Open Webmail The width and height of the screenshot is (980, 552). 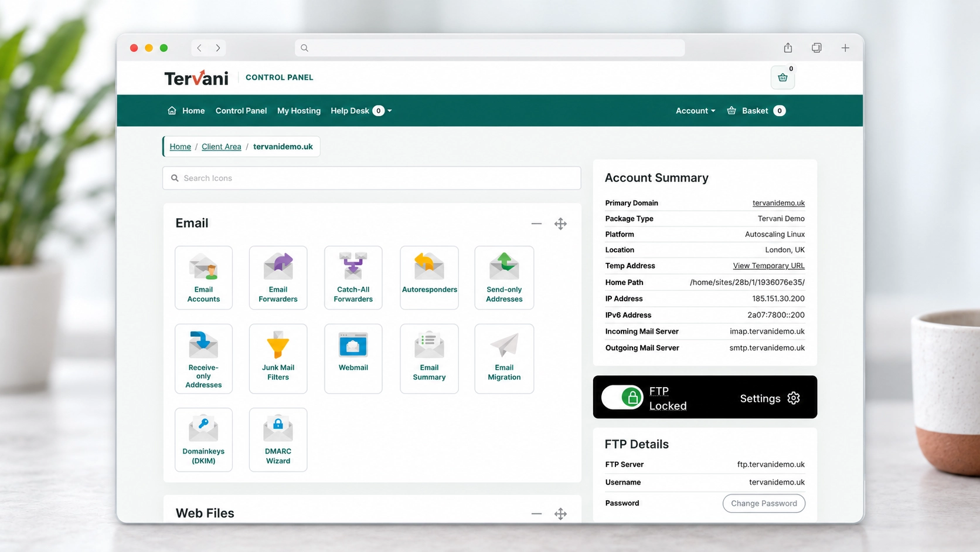click(353, 358)
